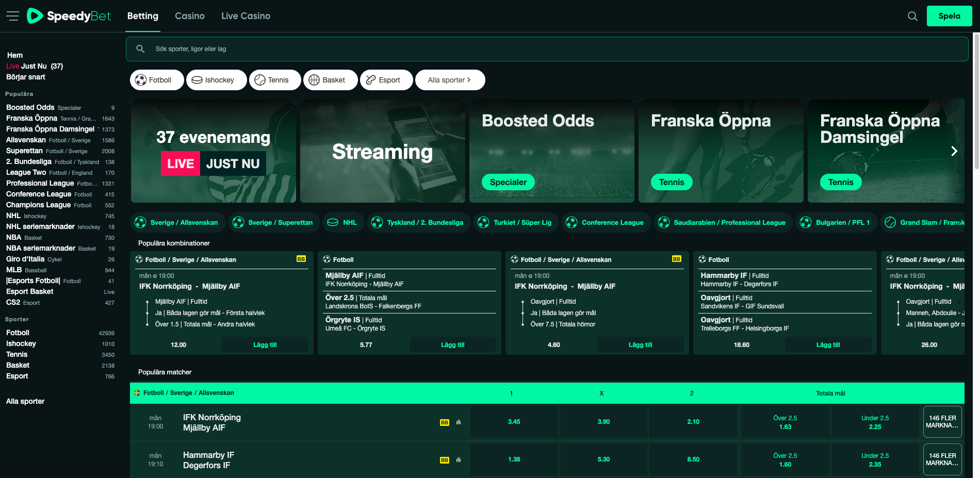Click statistics icon for IFK Norrköping match

tap(459, 422)
